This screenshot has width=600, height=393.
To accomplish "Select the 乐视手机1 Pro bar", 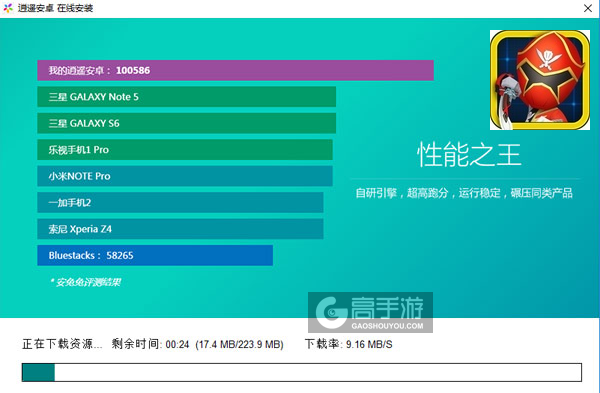I will pos(185,150).
